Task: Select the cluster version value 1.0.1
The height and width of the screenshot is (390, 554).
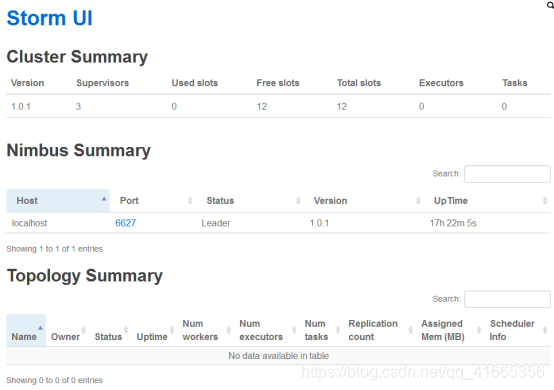Action: pos(21,106)
